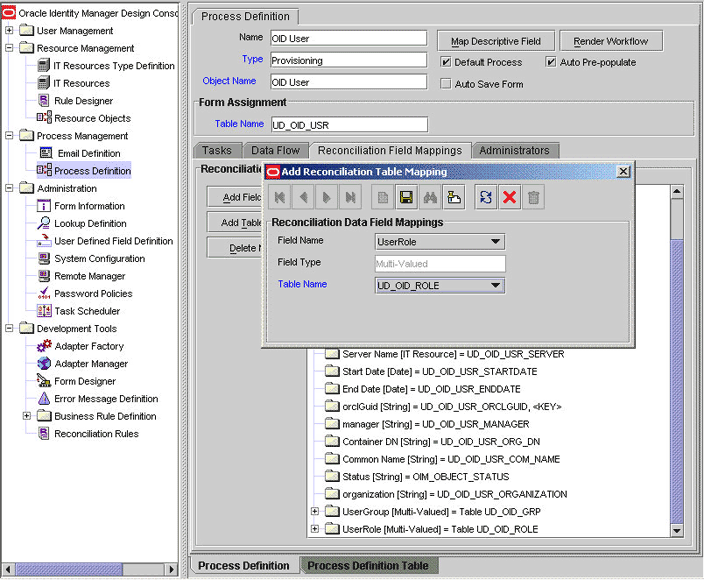704x580 pixels.
Task: Select the bottom Process Definition tab
Action: [244, 566]
